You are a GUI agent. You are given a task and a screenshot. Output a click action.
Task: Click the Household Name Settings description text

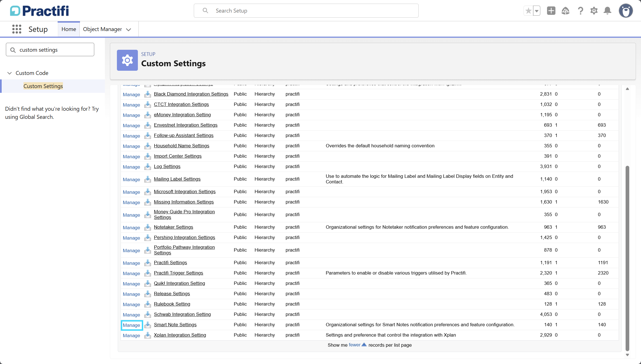pos(380,146)
